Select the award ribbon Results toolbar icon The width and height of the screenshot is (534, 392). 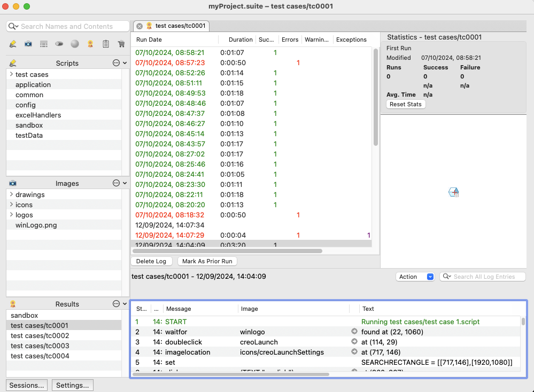[90, 44]
